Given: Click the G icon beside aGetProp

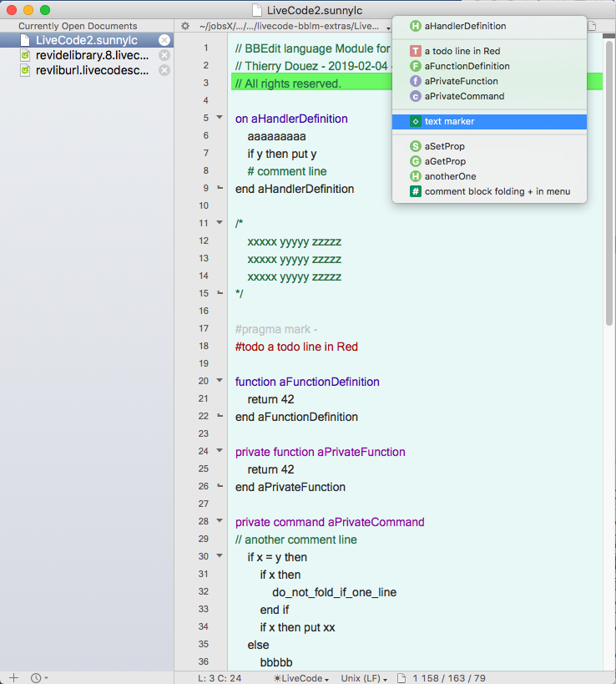Looking at the screenshot, I should [x=415, y=161].
